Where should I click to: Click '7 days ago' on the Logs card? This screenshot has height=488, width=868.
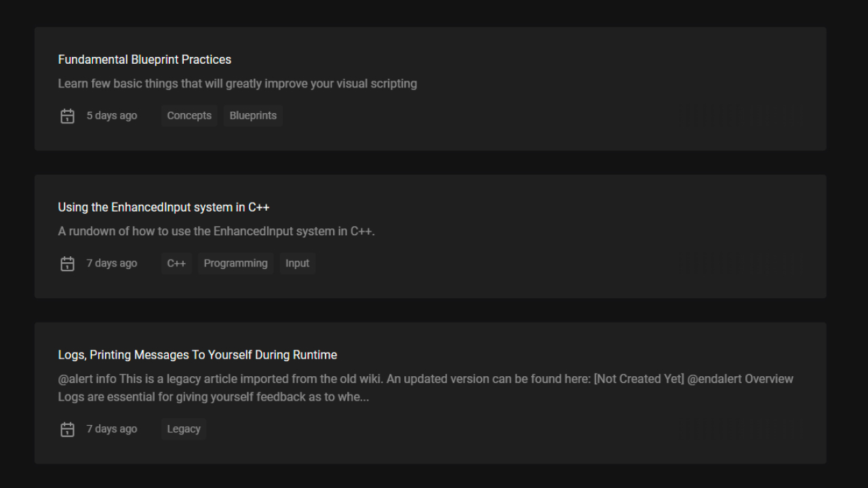(111, 428)
